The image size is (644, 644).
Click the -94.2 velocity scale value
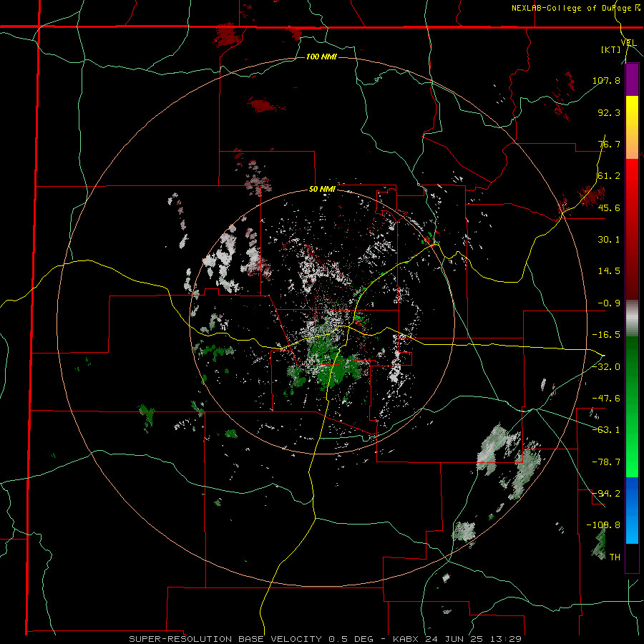point(606,493)
